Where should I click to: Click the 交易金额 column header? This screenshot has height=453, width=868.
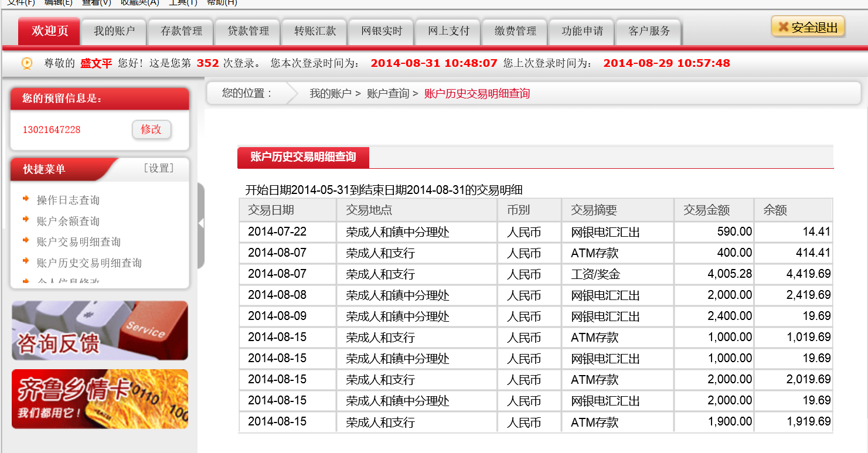coord(714,210)
